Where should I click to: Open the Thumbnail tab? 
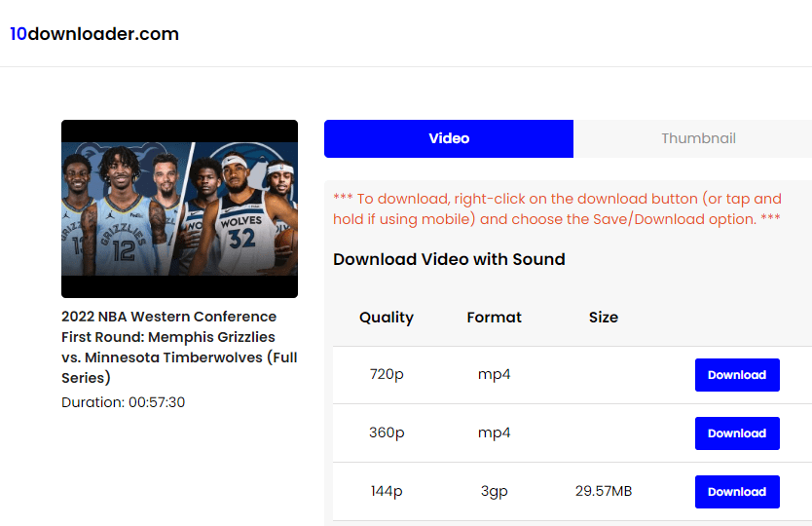[697, 138]
